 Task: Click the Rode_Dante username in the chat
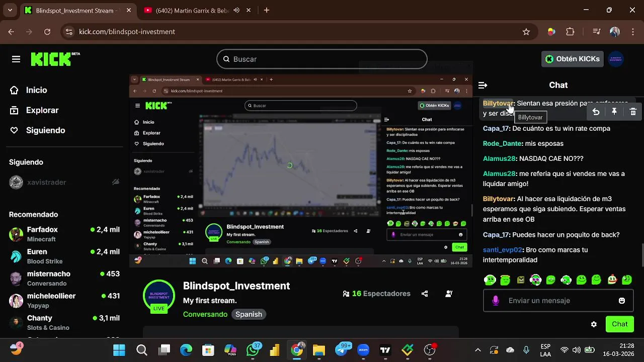[x=502, y=143]
